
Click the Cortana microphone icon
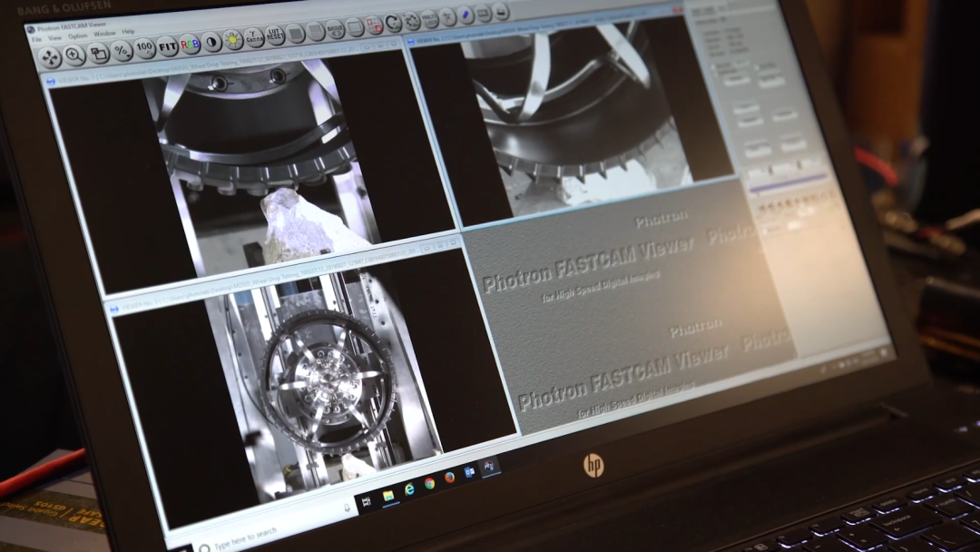[347, 508]
